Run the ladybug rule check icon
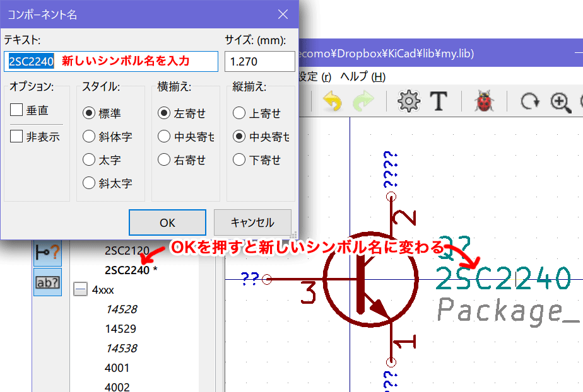The image size is (583, 392). (484, 101)
